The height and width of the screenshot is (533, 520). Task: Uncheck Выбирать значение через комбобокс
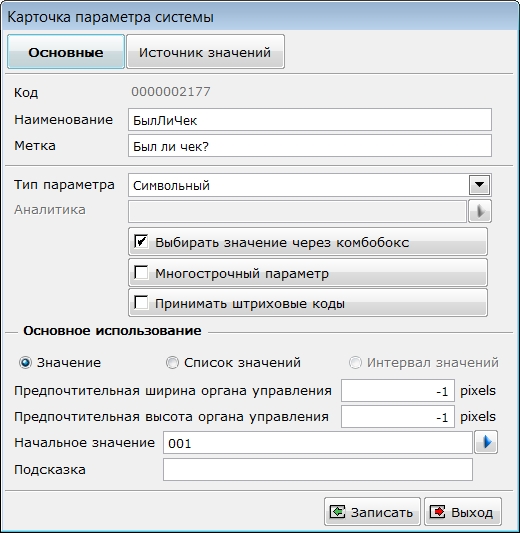point(141,241)
